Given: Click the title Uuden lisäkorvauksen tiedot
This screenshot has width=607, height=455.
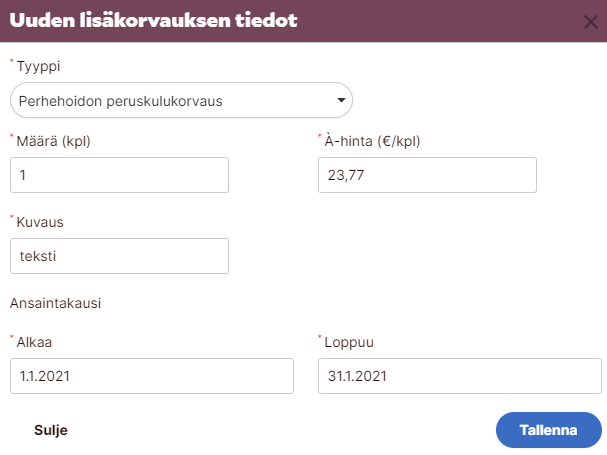Looking at the screenshot, I should pos(153,20).
